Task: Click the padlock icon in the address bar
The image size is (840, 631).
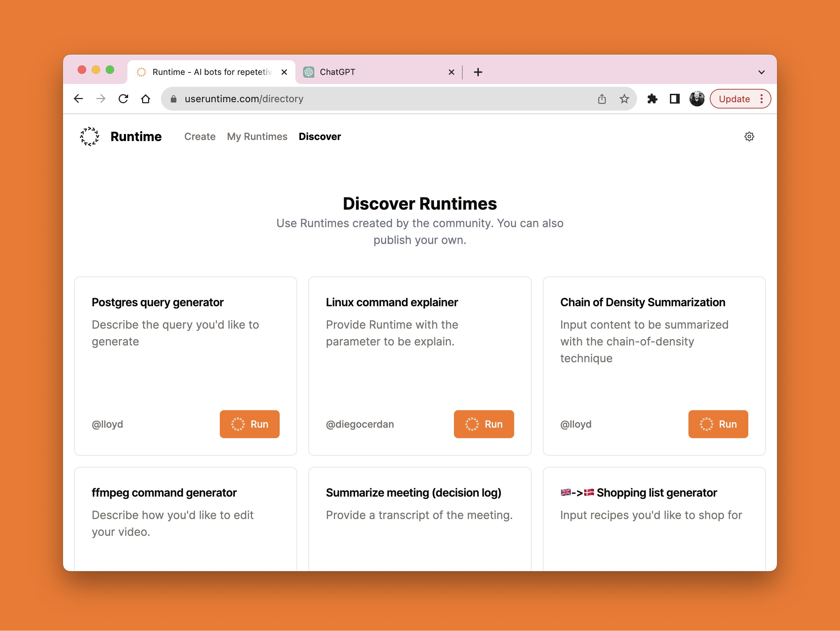Action: point(174,99)
